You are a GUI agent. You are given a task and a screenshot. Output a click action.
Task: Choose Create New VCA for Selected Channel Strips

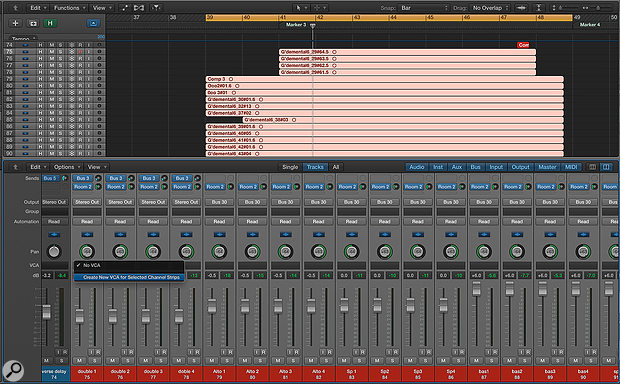(x=129, y=277)
